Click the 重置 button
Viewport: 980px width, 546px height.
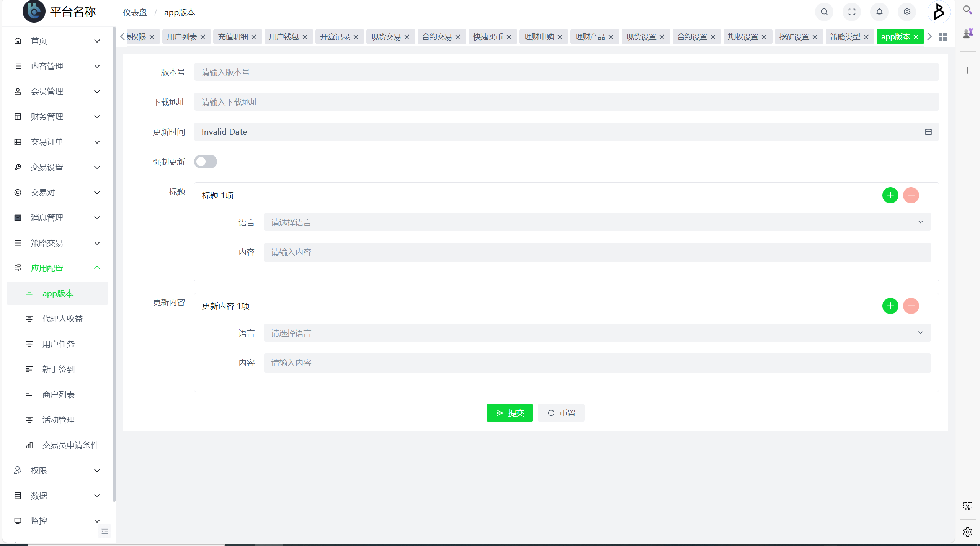pos(561,413)
